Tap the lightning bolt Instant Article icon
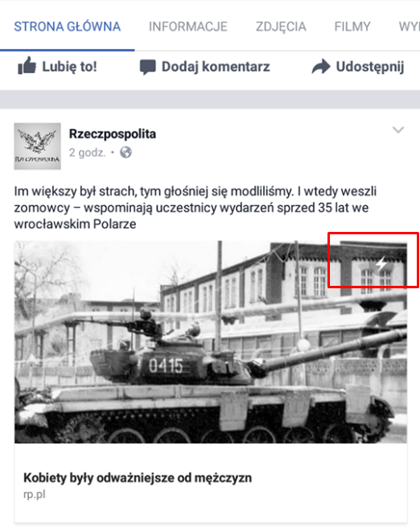The height and width of the screenshot is (529, 420). tap(381, 263)
